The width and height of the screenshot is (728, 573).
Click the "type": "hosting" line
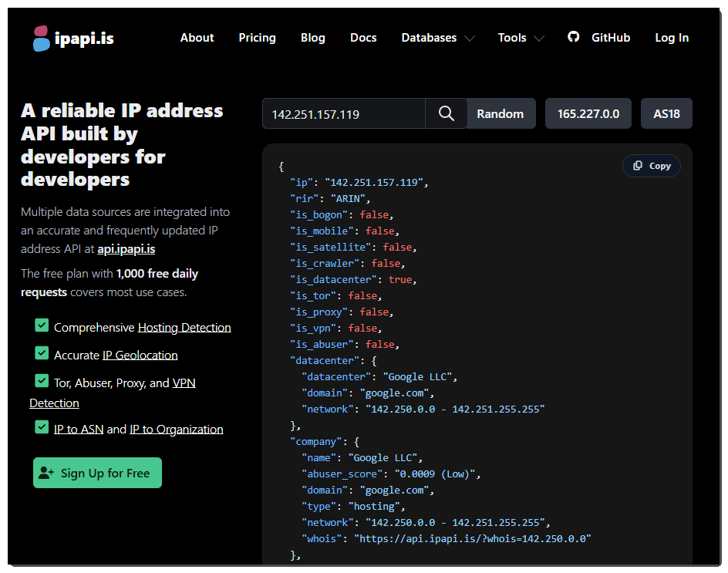coord(353,507)
